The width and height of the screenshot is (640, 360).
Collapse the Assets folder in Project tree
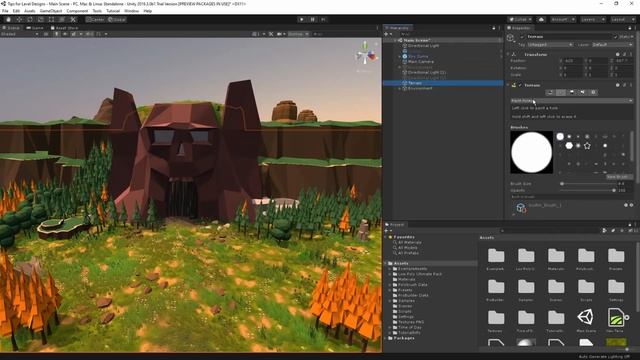[386, 264]
